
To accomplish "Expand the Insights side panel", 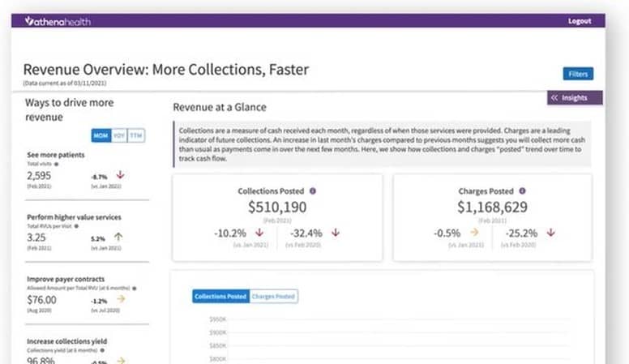I will point(576,98).
